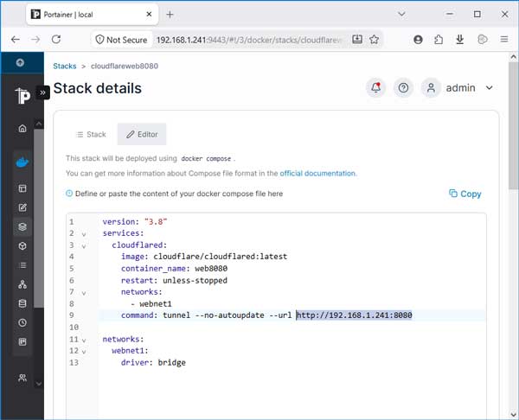Open the Firefox account icon
The height and width of the screenshot is (420, 519).
[x=418, y=40]
